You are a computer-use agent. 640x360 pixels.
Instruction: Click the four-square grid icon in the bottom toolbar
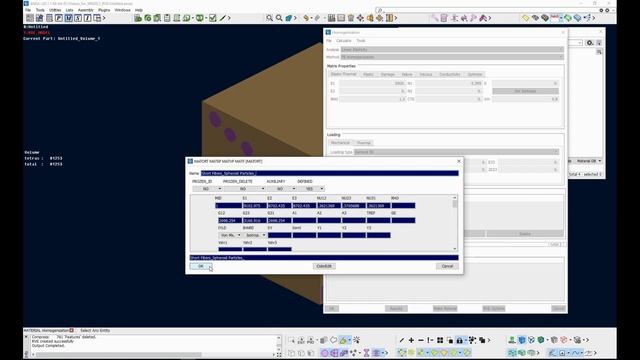[x=440, y=340]
